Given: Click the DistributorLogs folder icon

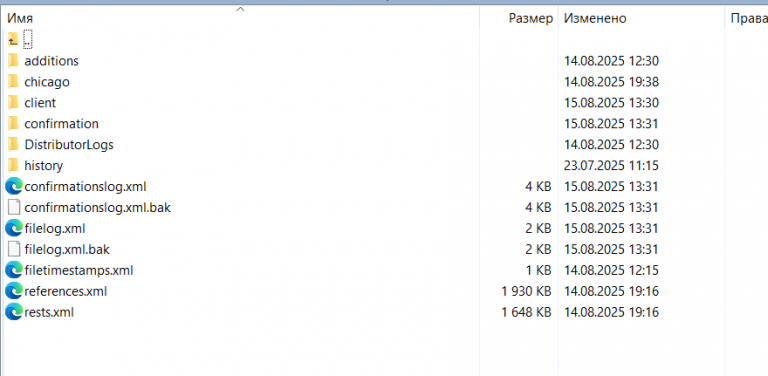Looking at the screenshot, I should 14,145.
